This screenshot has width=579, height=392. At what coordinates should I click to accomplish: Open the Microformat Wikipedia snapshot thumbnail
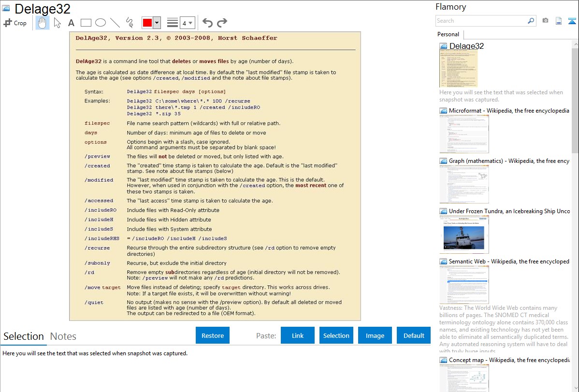(x=464, y=134)
